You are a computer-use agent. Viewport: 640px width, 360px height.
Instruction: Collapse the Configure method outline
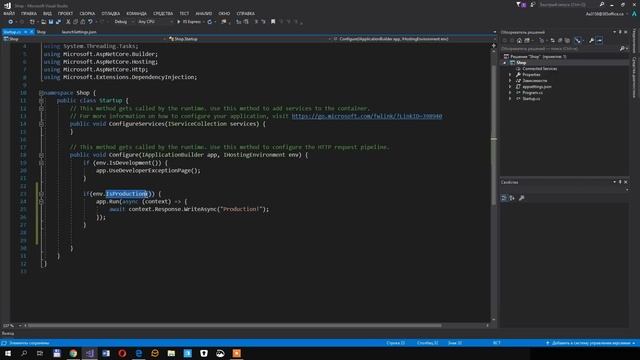tap(41, 155)
